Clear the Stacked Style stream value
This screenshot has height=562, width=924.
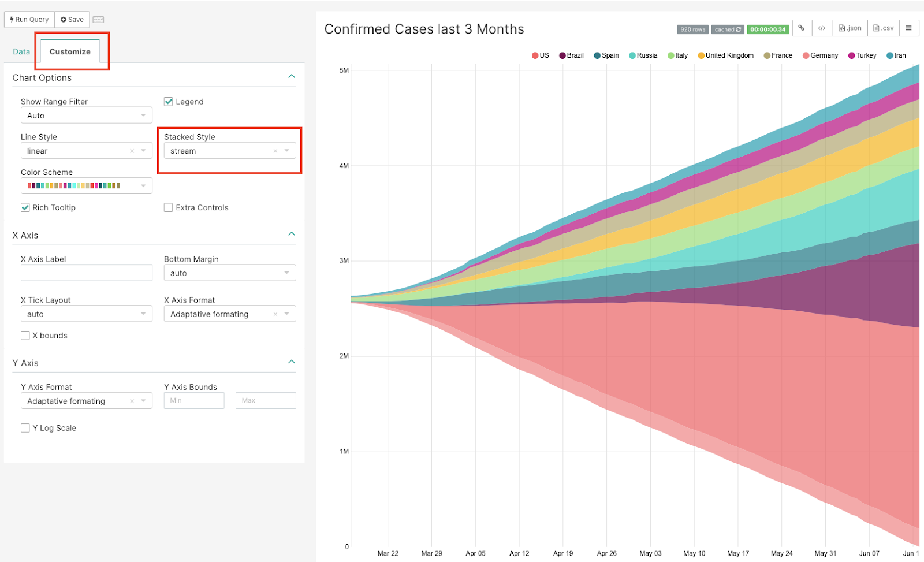click(x=275, y=151)
